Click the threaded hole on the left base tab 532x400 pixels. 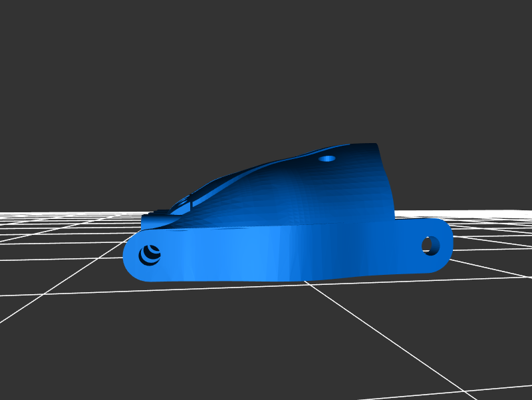[150, 254]
